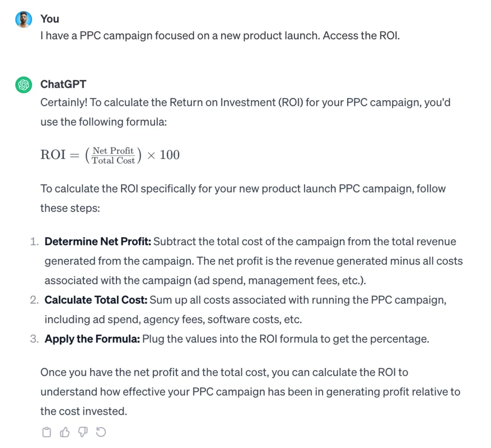Click the 'Apply the Formula' step
This screenshot has height=448, width=491.
tap(92, 339)
